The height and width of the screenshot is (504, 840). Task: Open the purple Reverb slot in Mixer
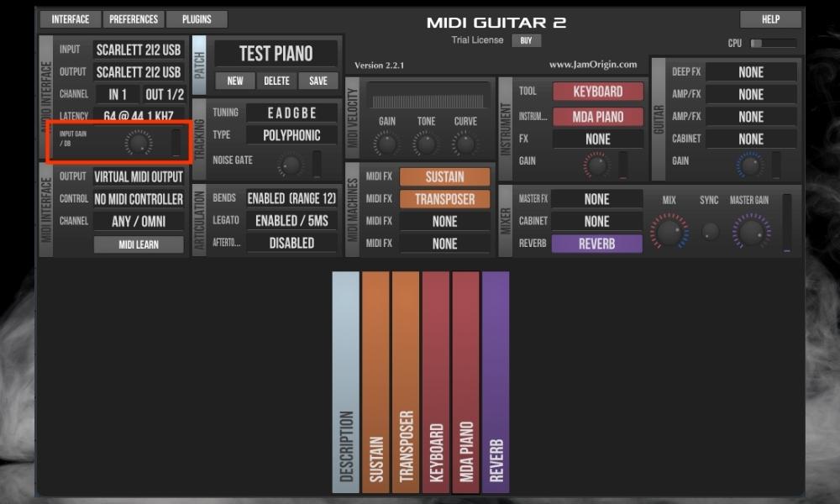(x=596, y=244)
